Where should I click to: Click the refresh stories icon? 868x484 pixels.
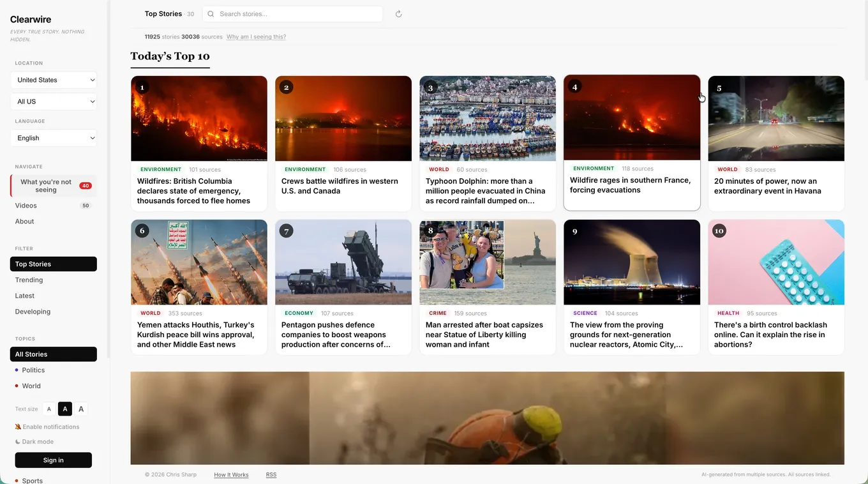click(x=398, y=14)
